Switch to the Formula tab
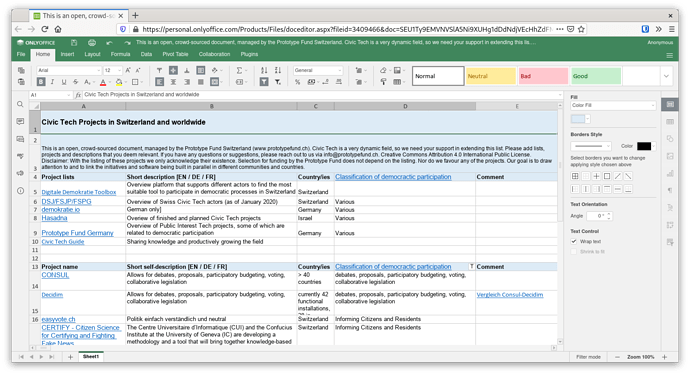The image size is (690, 375). tap(120, 54)
